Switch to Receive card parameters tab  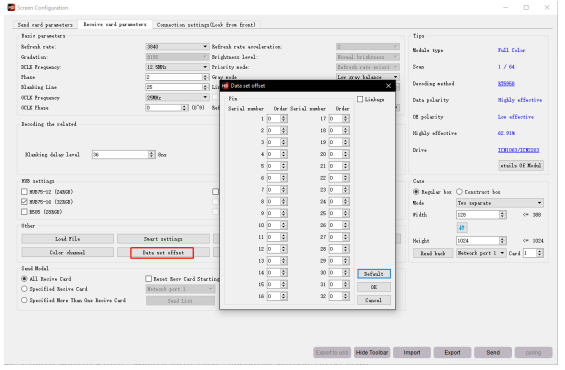115,24
